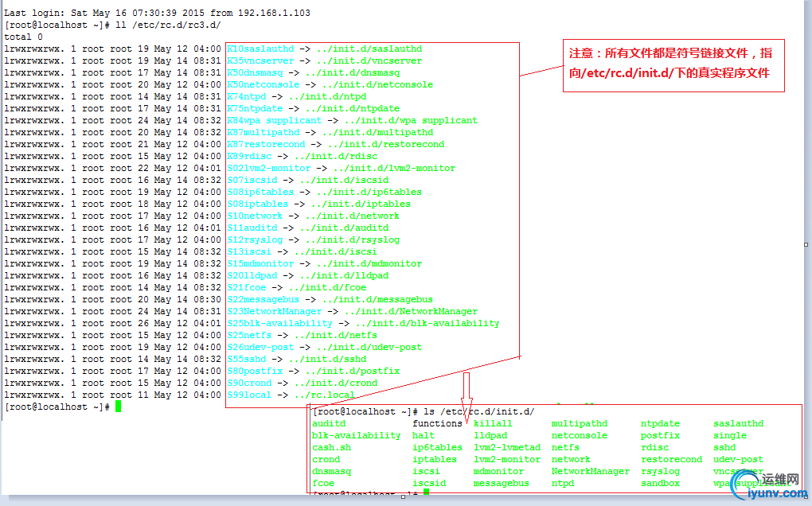
Task: Select the S20lldpad link name
Action: click(x=252, y=275)
